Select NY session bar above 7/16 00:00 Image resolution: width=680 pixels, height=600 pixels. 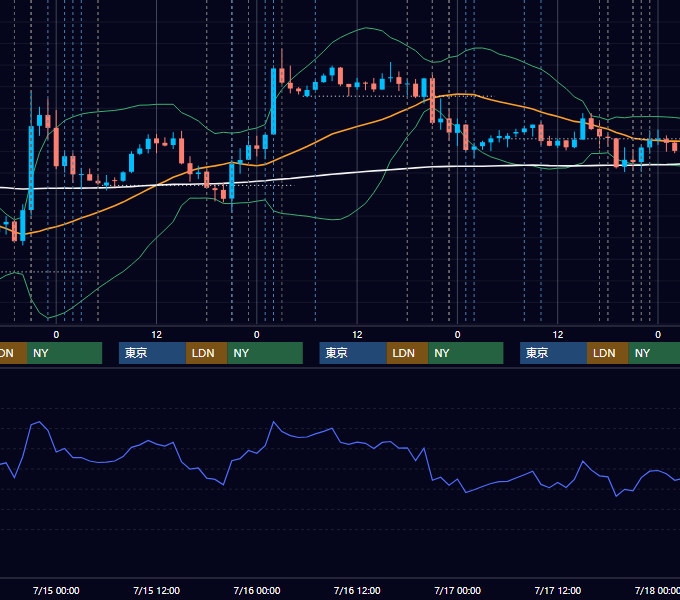pyautogui.click(x=265, y=353)
